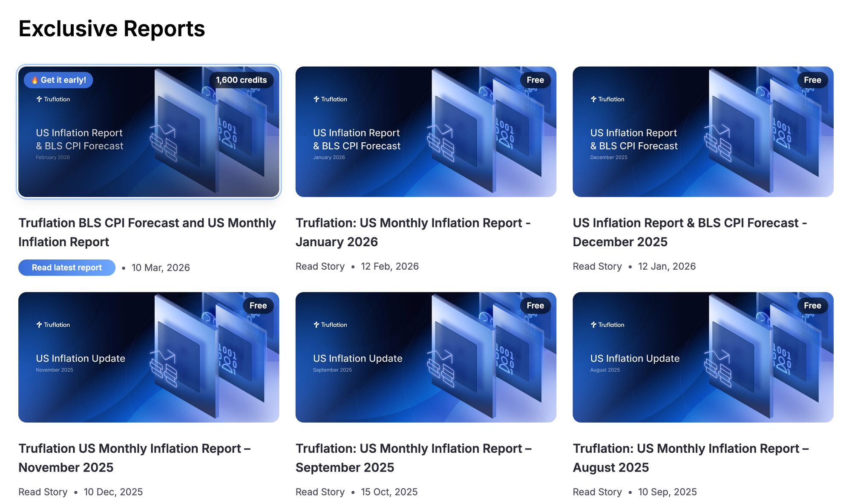Viewport: 852px width, 504px height.
Task: Open US Monthly Inflation Report January 2026 title
Action: [412, 232]
